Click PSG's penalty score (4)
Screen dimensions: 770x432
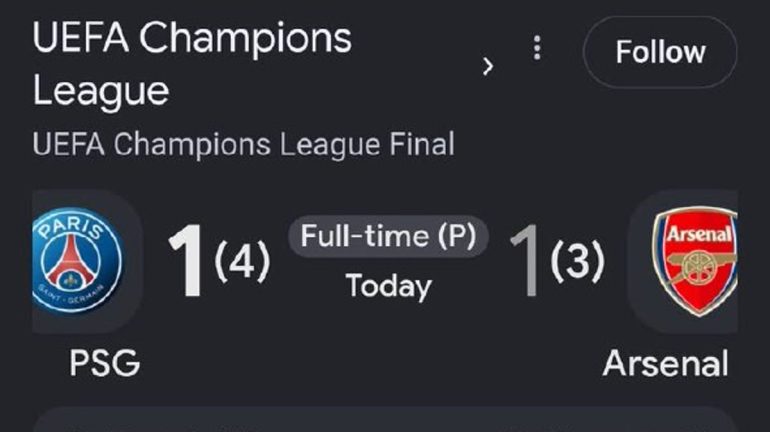pos(242,261)
